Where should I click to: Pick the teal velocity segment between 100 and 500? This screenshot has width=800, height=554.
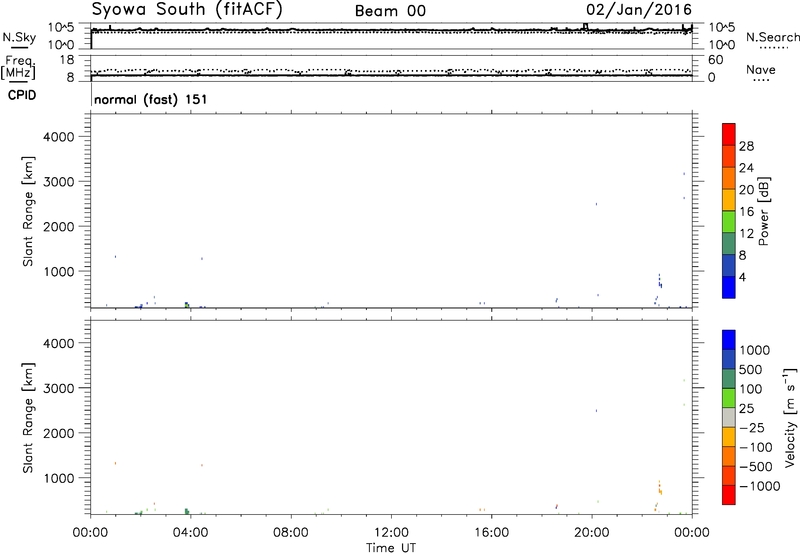(x=729, y=379)
